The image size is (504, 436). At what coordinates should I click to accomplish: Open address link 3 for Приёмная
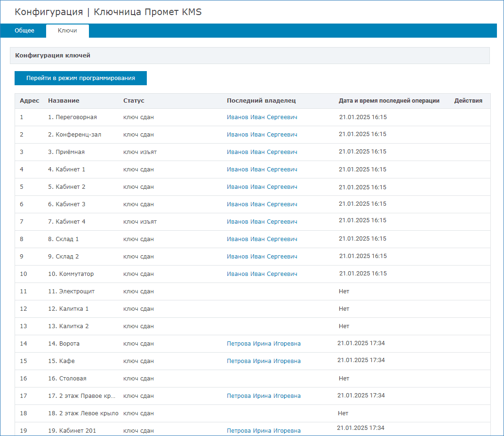pyautogui.click(x=22, y=152)
